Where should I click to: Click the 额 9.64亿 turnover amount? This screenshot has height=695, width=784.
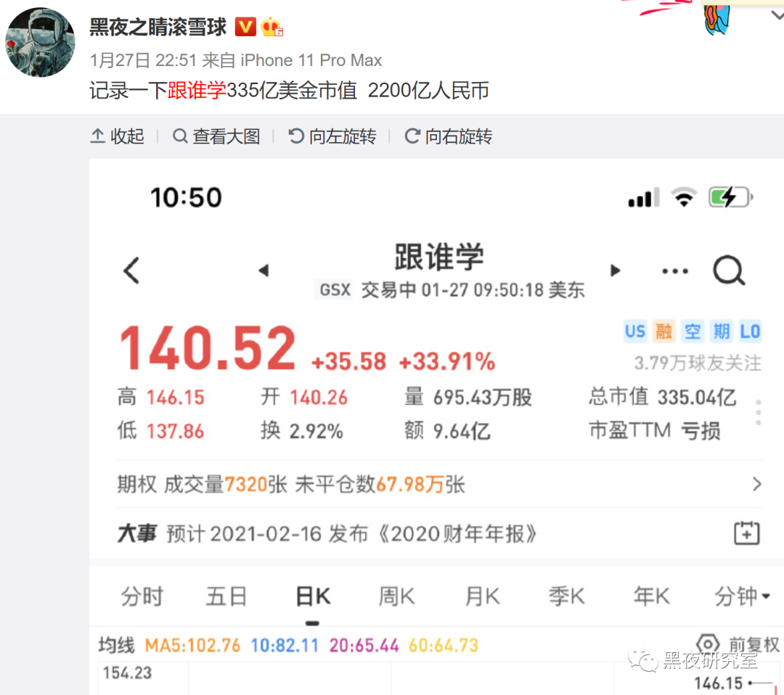coord(447,431)
